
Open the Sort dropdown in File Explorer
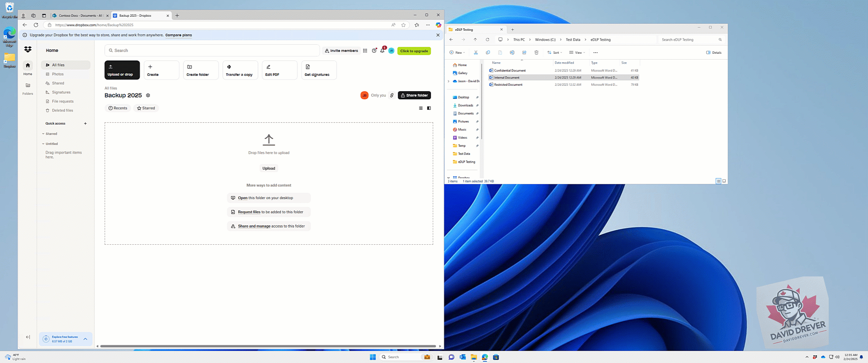click(x=555, y=52)
